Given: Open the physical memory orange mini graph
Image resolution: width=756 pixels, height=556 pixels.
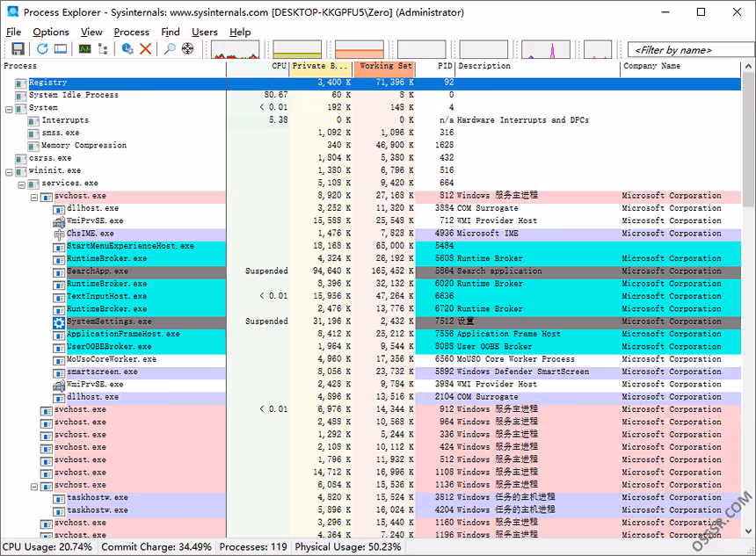Looking at the screenshot, I should point(360,49).
